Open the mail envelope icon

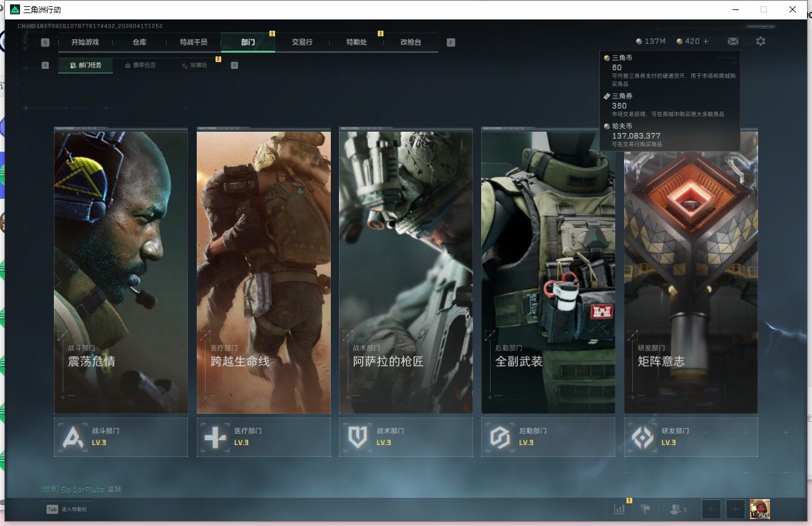[x=732, y=41]
